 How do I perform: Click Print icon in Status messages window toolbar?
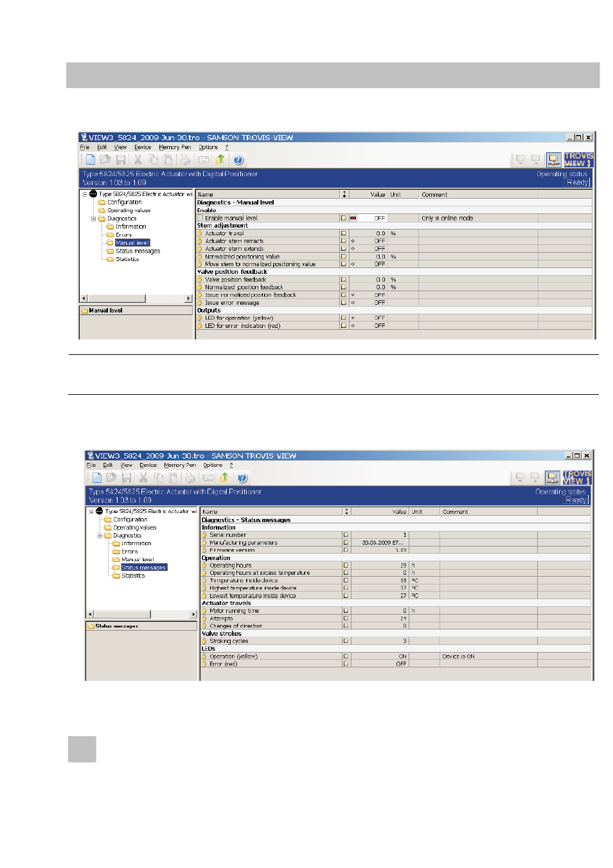[x=190, y=478]
